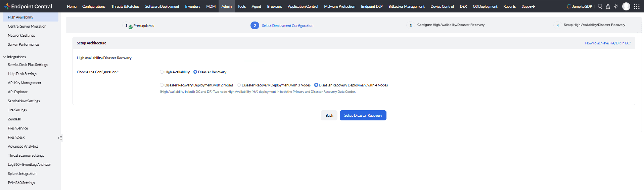
Task: Open ServiceDesk Plus Settings
Action: [x=28, y=65]
